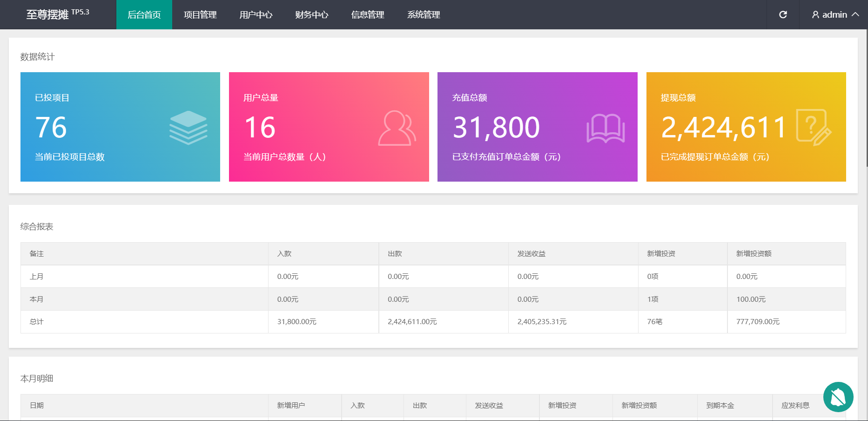Click the 充值总额 value 31,800

(496, 127)
